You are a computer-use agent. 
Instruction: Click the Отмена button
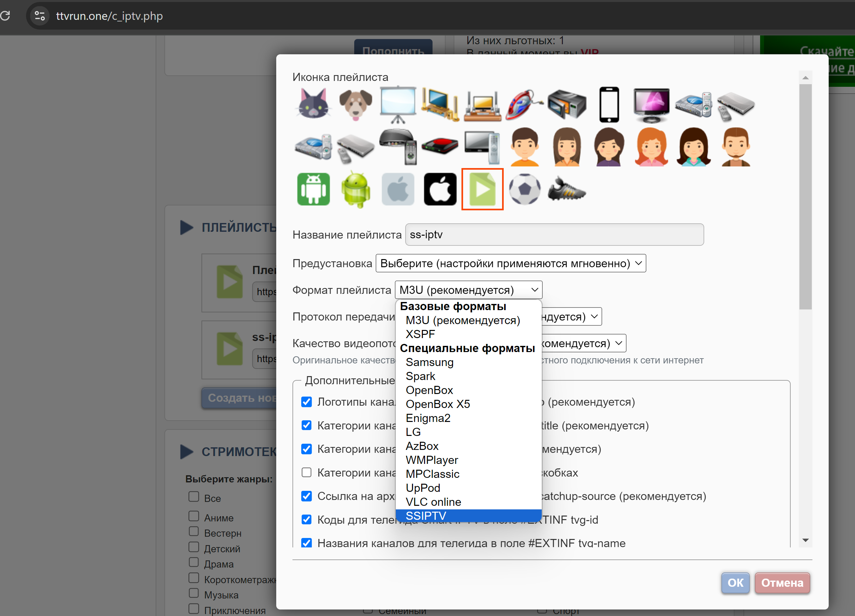(782, 583)
